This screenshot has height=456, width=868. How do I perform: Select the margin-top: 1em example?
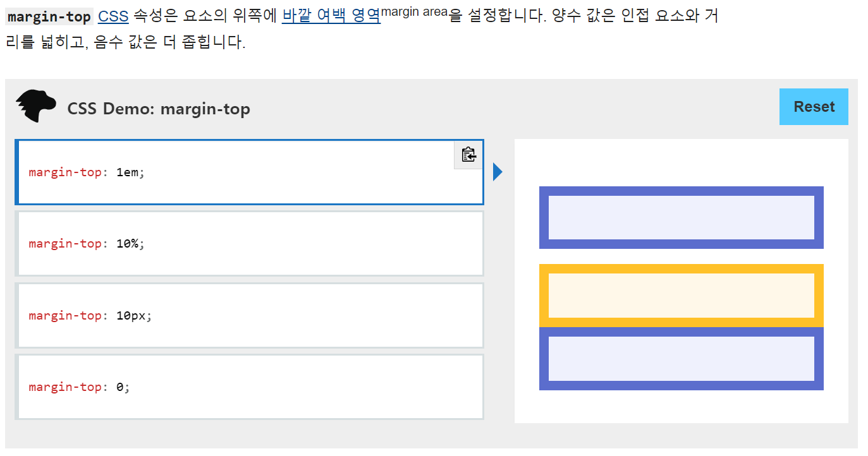pyautogui.click(x=250, y=172)
